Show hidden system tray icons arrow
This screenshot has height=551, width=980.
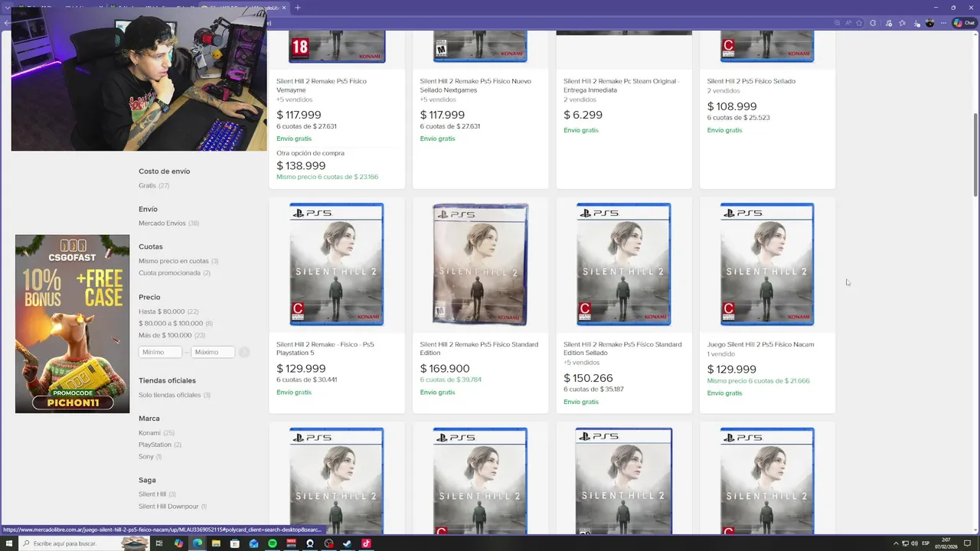(896, 543)
